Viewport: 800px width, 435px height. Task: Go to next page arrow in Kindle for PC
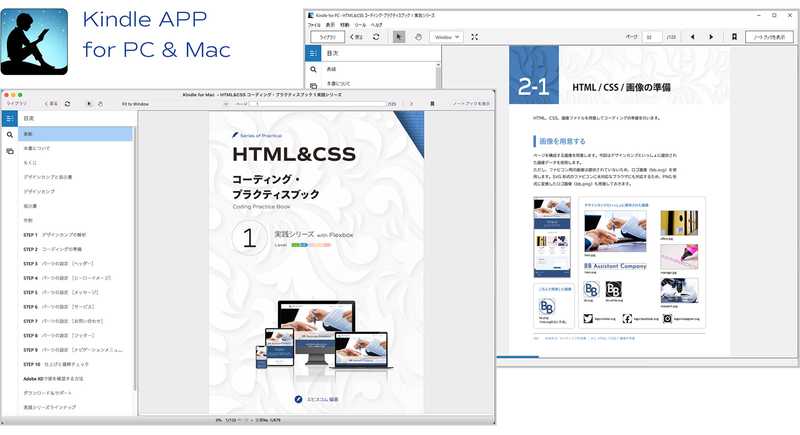click(711, 37)
